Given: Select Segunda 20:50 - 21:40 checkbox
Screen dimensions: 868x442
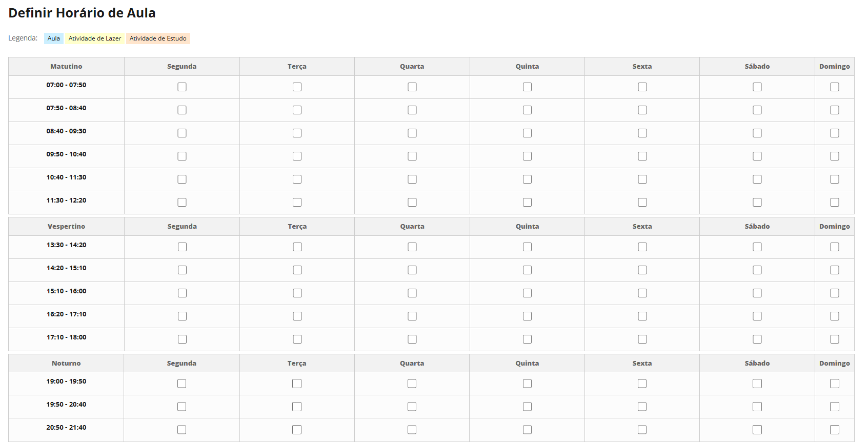Looking at the screenshot, I should pyautogui.click(x=181, y=430).
